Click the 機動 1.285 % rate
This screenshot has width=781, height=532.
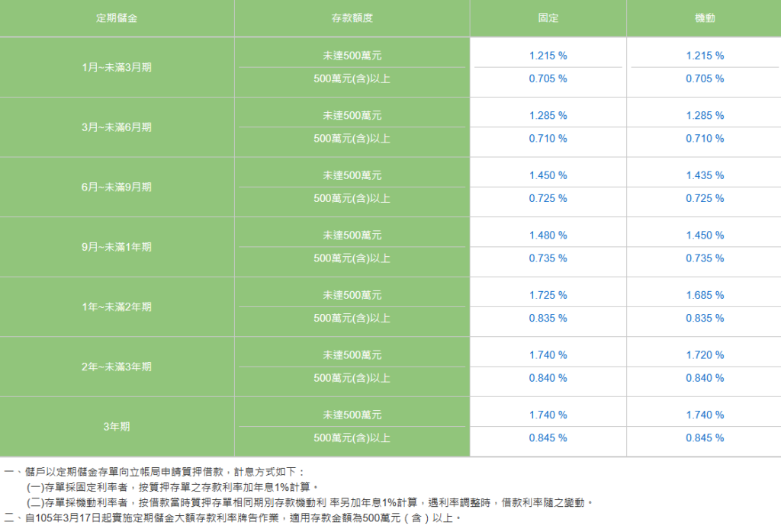point(704,116)
